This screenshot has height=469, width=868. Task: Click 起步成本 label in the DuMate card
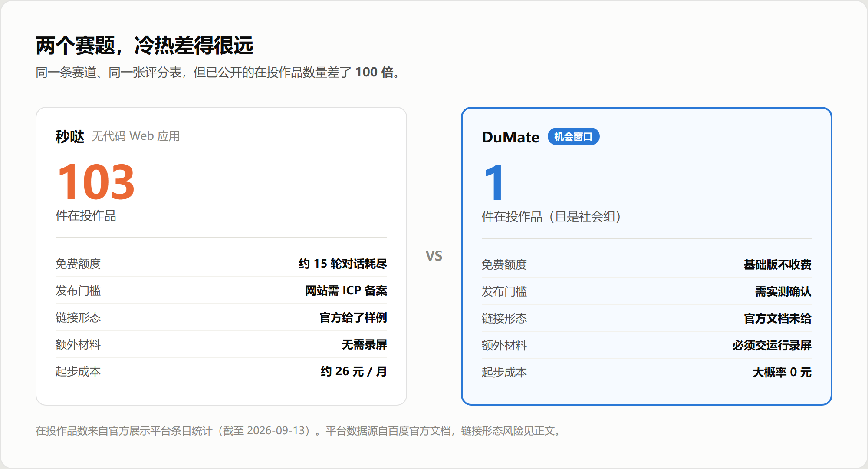click(504, 372)
